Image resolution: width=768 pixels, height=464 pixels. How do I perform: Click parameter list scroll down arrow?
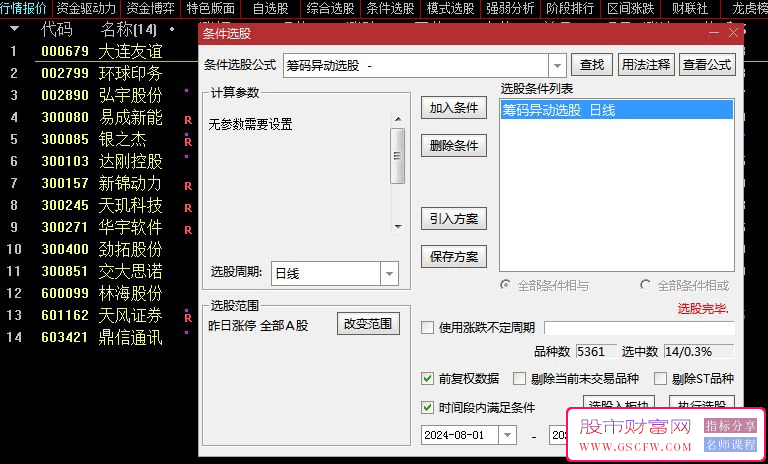click(398, 226)
